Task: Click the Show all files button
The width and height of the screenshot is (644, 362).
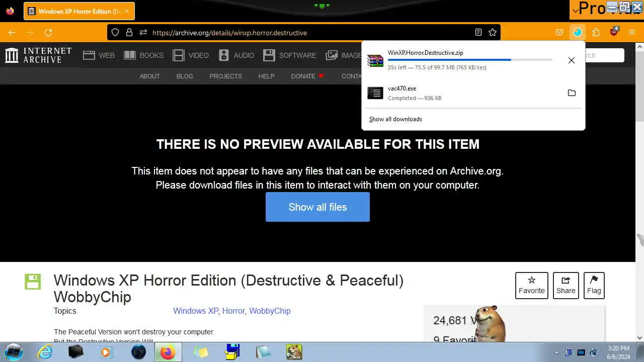Action: tap(317, 207)
